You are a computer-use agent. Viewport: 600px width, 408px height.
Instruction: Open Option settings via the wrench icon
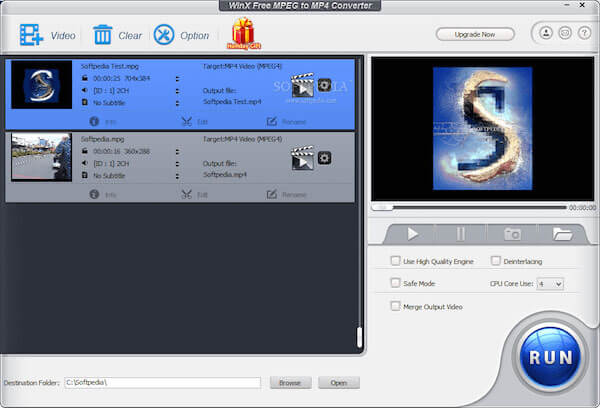(164, 35)
